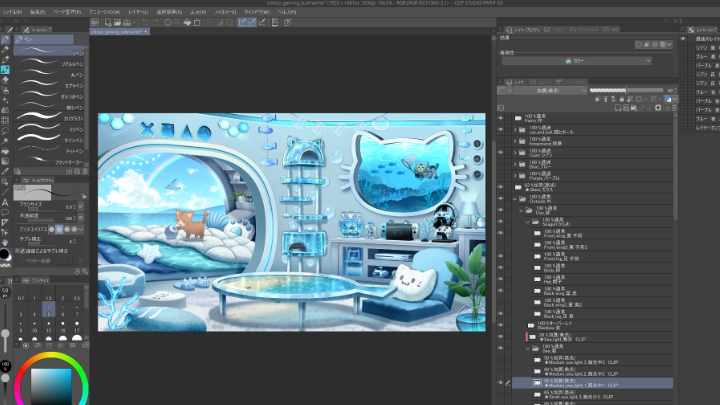Click the Undo arrow icon
720x405 pixels.
pyautogui.click(x=145, y=22)
